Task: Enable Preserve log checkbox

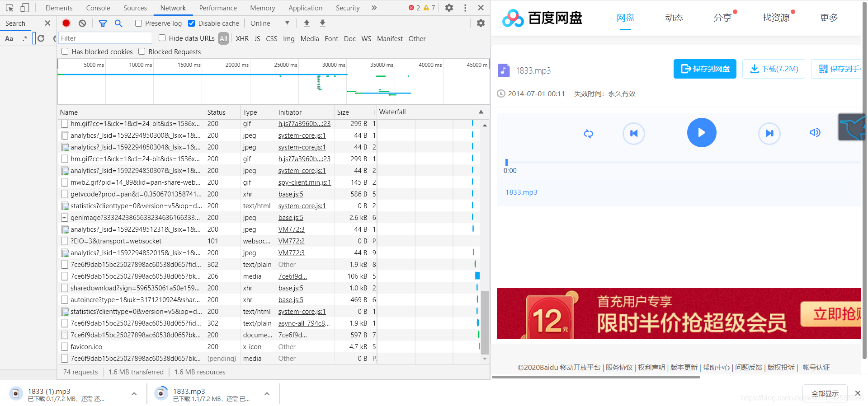Action: 139,23
